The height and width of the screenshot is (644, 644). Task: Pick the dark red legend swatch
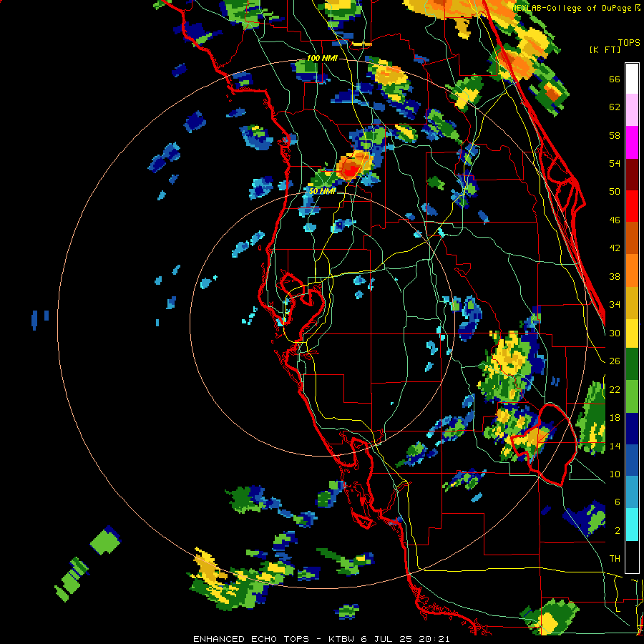[632, 174]
